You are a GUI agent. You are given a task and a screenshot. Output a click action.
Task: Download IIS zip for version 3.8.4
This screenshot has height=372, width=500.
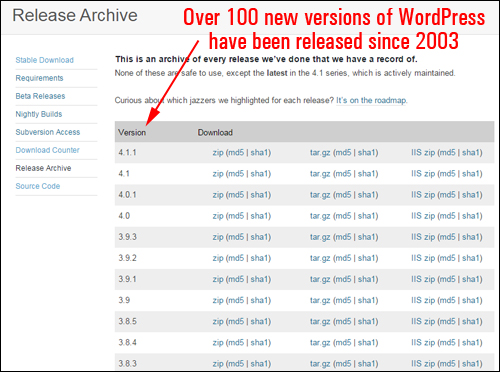coord(423,342)
